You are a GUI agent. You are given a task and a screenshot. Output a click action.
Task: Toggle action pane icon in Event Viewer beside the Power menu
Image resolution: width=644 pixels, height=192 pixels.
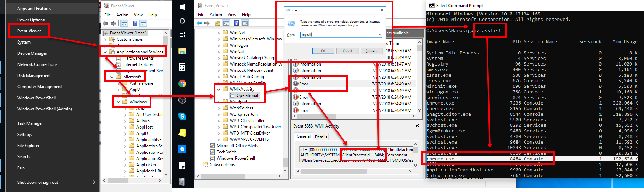click(143, 23)
